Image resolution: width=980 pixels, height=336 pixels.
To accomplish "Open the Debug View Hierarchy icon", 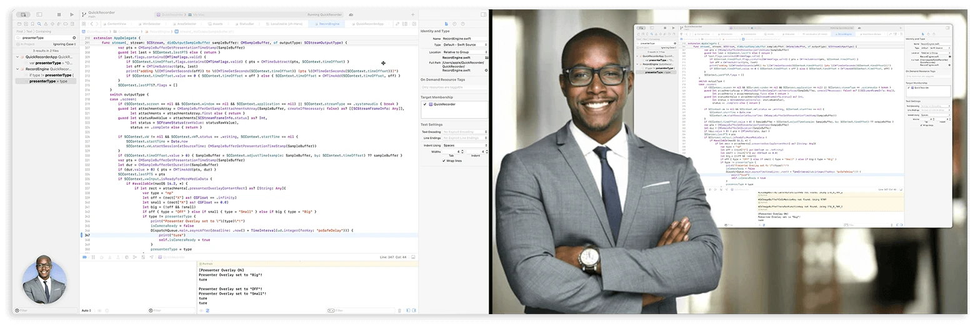I will 126,257.
